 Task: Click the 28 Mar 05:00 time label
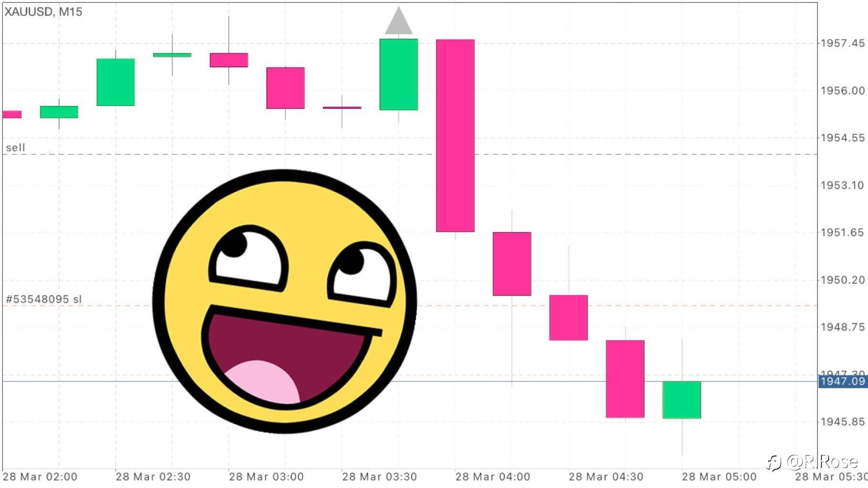pos(719,477)
